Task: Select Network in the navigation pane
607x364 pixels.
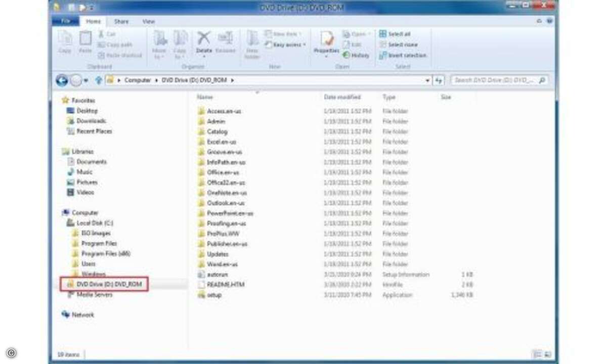Action: click(78, 314)
